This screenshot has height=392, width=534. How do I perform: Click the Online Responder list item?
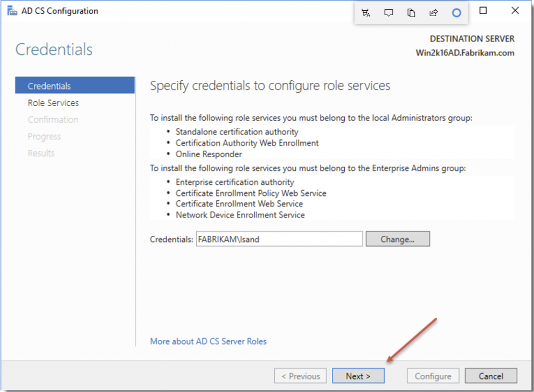click(x=209, y=154)
